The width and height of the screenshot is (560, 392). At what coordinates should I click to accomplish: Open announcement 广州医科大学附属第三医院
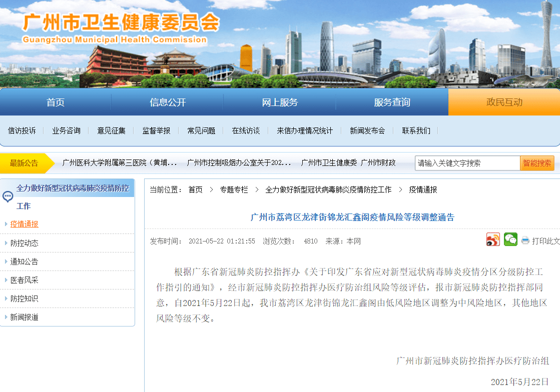tap(120, 163)
